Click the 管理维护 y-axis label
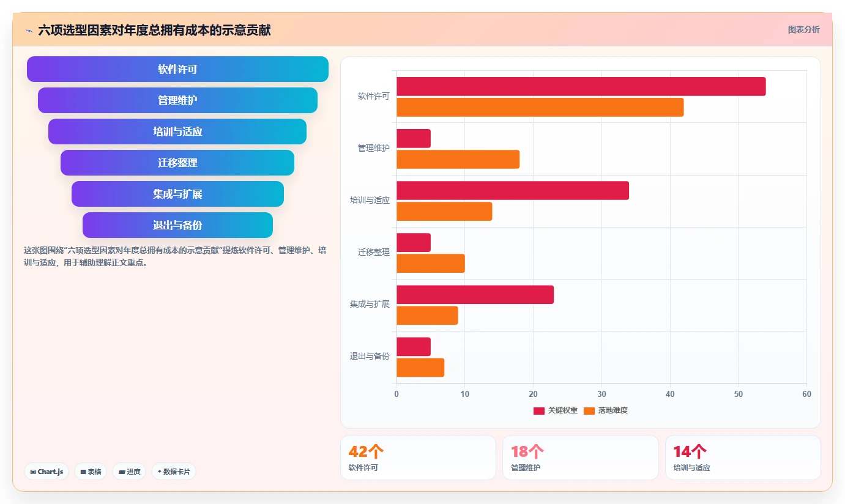 [374, 148]
